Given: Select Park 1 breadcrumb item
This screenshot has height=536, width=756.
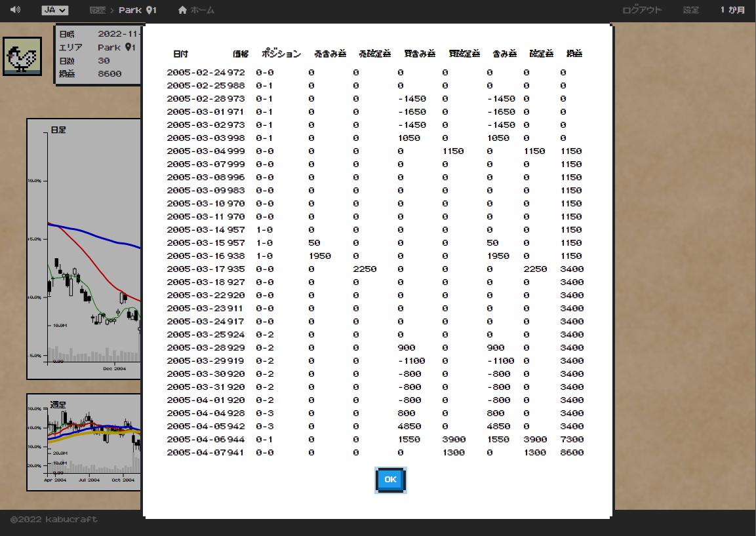Looking at the screenshot, I should tap(137, 10).
